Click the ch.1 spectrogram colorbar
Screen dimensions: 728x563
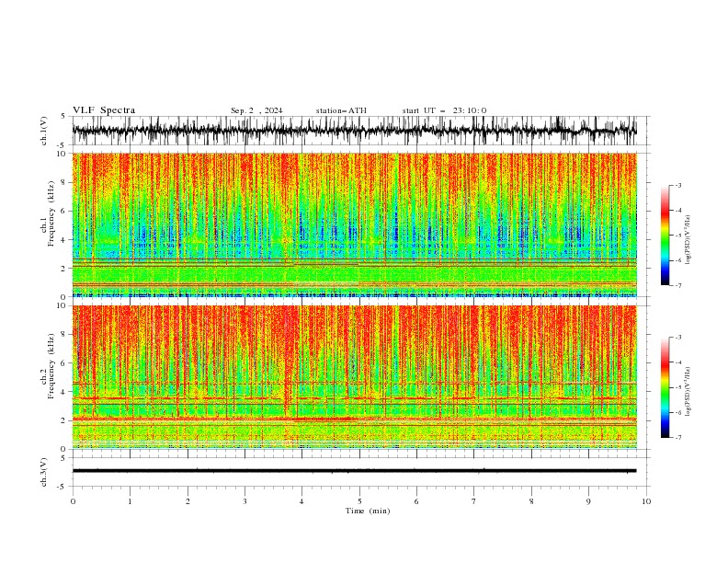665,235
